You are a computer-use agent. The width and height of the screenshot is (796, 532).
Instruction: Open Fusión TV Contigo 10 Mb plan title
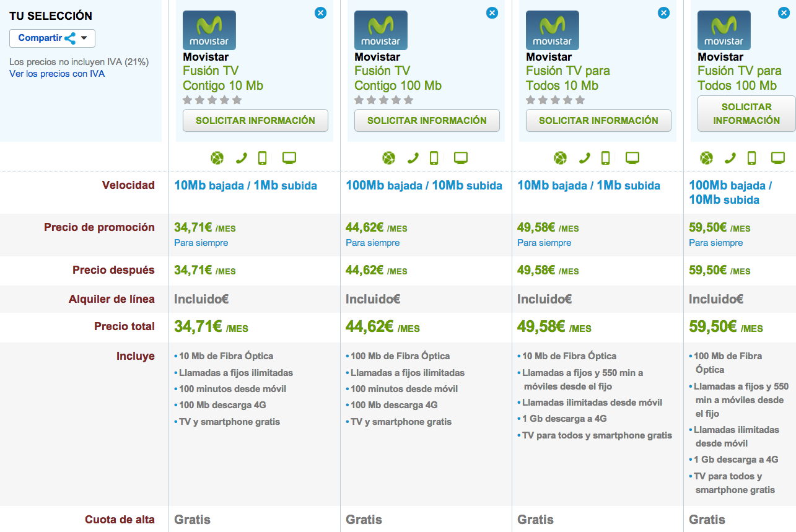223,78
